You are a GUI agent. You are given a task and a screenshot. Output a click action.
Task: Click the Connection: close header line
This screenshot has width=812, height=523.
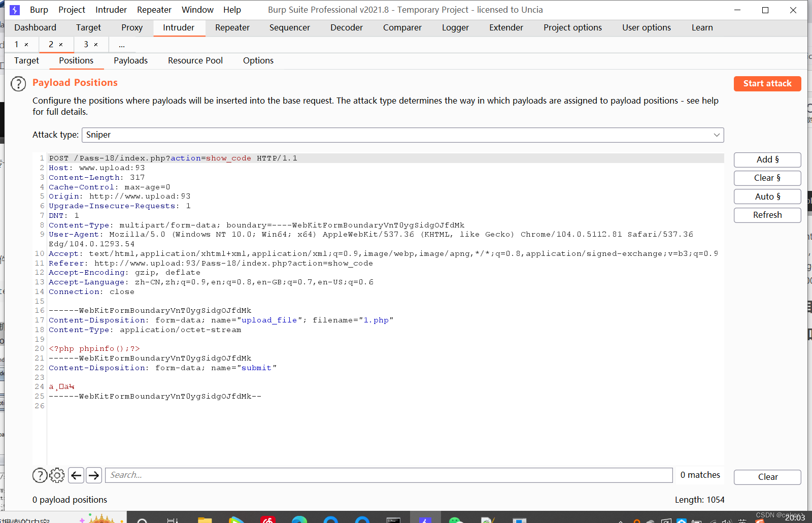tap(92, 292)
